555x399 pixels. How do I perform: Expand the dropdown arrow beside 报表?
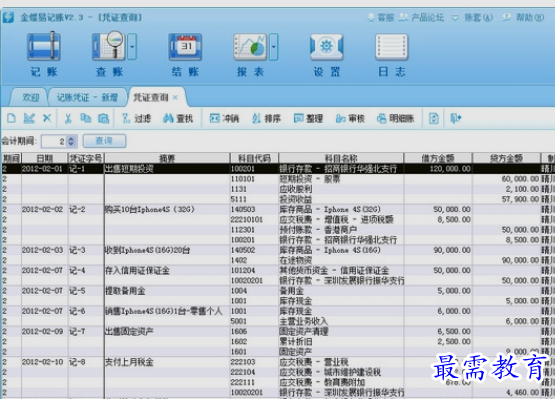tap(274, 47)
